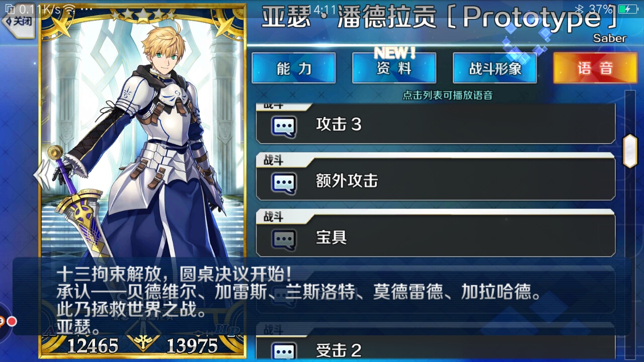644x362 pixels.
Task: Click the voice list scrollbar handle
Action: point(630,150)
